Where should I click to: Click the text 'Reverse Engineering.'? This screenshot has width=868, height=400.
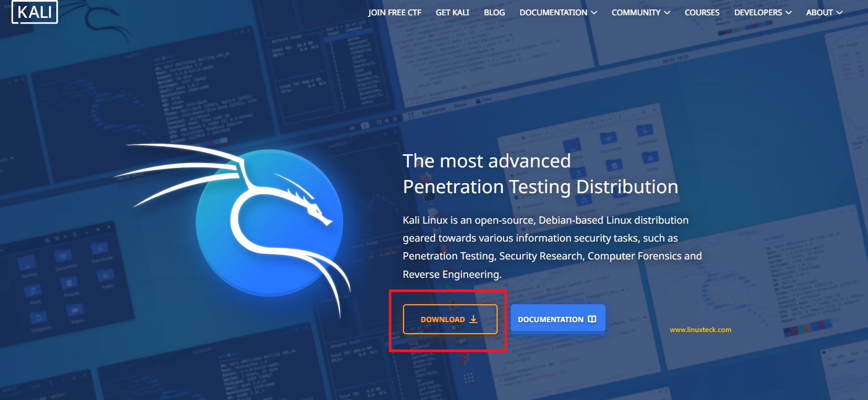click(x=452, y=274)
